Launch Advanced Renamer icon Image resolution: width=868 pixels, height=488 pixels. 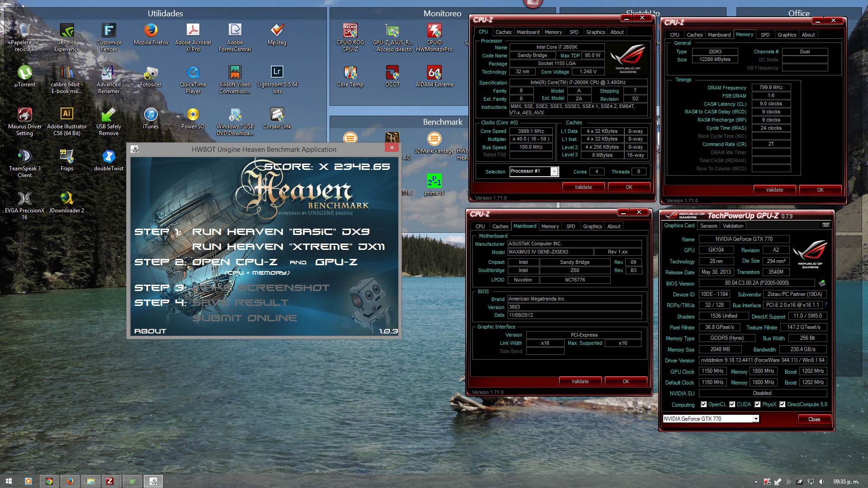point(108,79)
